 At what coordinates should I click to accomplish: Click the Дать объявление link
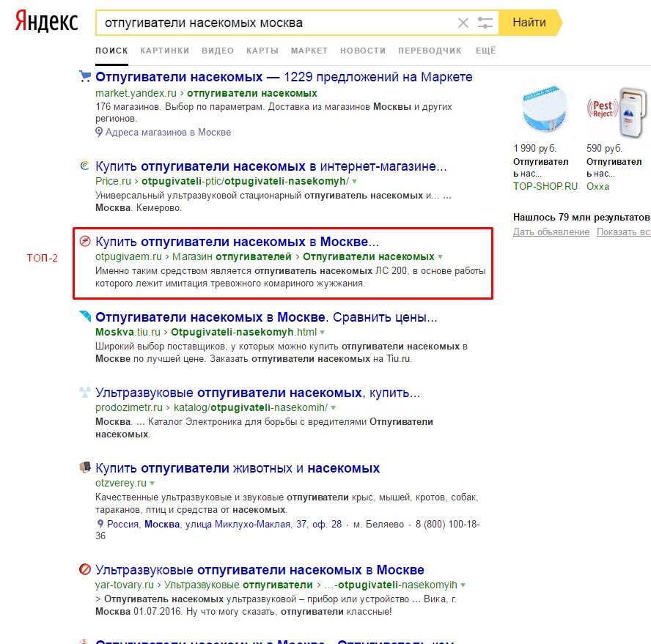551,232
